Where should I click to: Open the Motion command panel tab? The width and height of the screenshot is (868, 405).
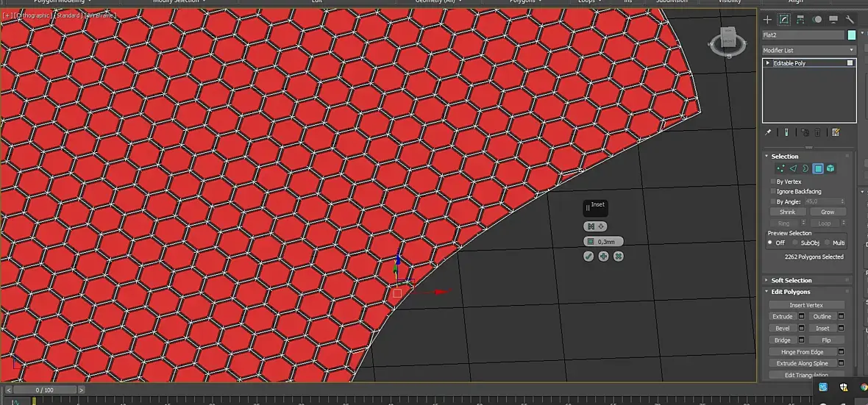(x=817, y=19)
